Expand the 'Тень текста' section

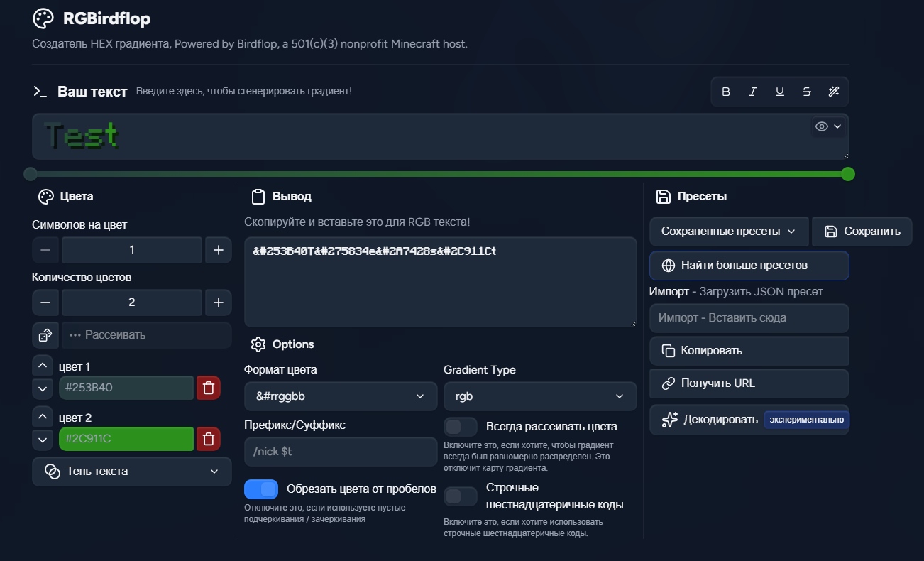132,472
